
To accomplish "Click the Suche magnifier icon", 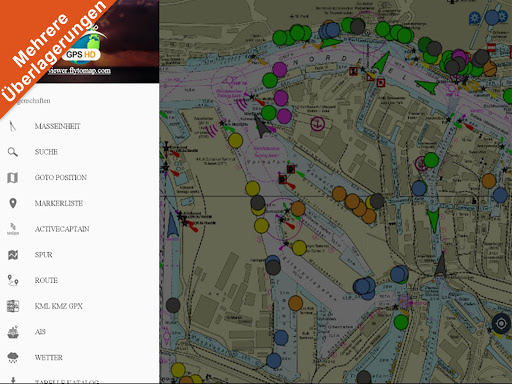I will 13,152.
